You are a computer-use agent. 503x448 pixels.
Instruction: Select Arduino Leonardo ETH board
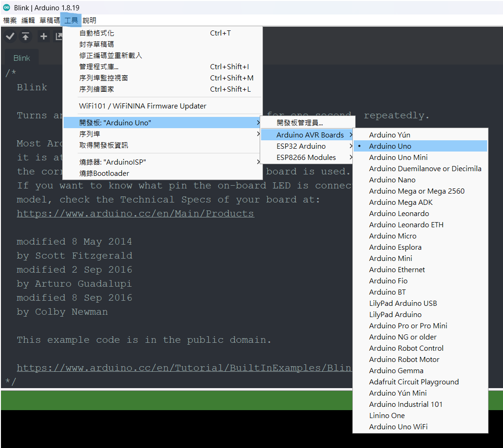tap(420, 225)
